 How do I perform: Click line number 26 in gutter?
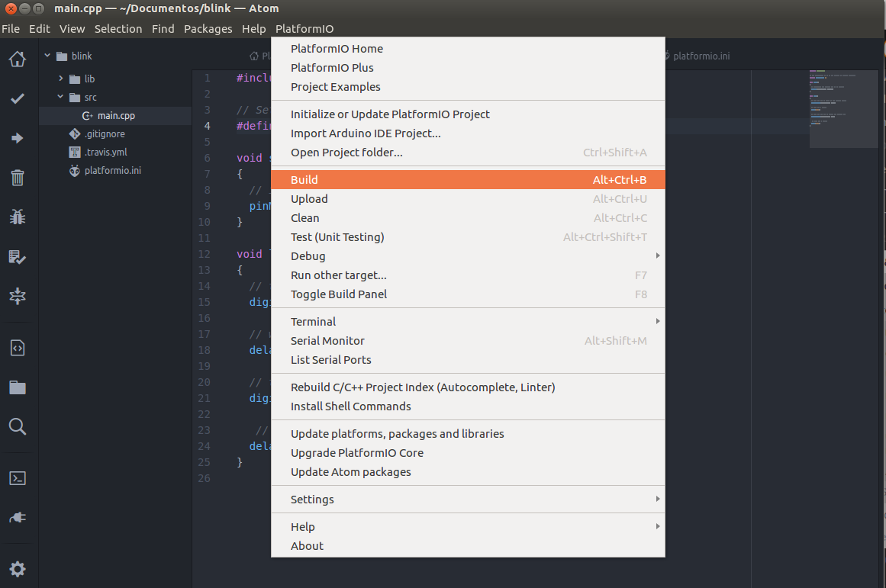click(x=204, y=478)
